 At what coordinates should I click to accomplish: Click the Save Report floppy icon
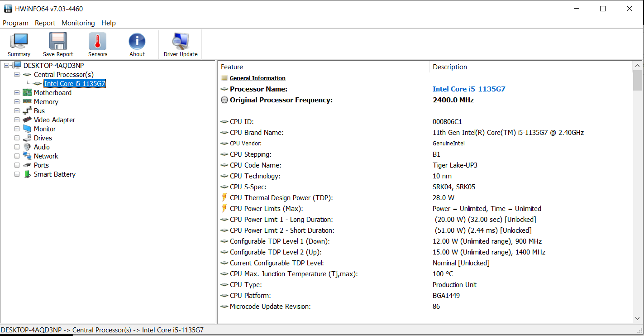point(58,41)
